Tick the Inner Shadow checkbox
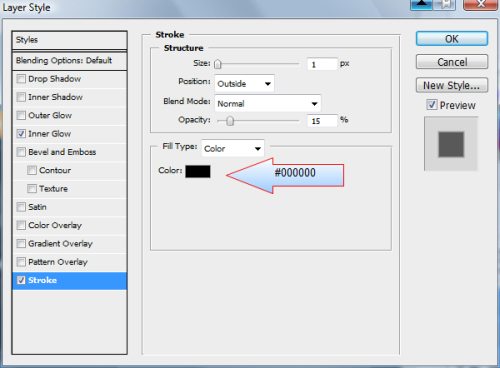Screen dimensions: 500x368 click(x=21, y=97)
